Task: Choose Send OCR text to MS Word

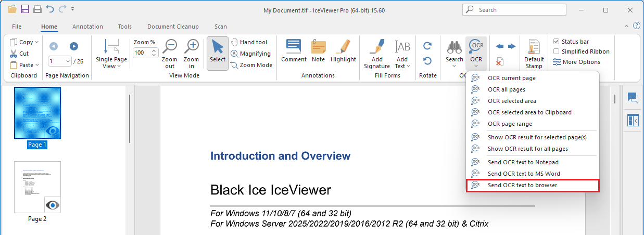Action: point(533,174)
